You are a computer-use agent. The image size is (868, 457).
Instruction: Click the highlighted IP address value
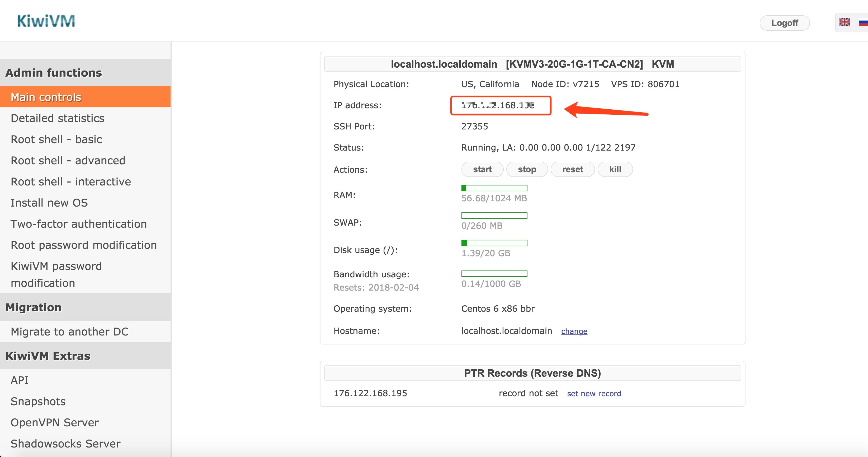click(x=498, y=106)
